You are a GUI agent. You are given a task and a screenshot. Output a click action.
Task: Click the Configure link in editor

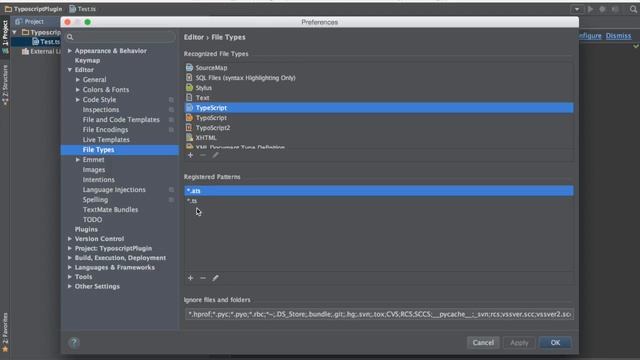pos(590,36)
